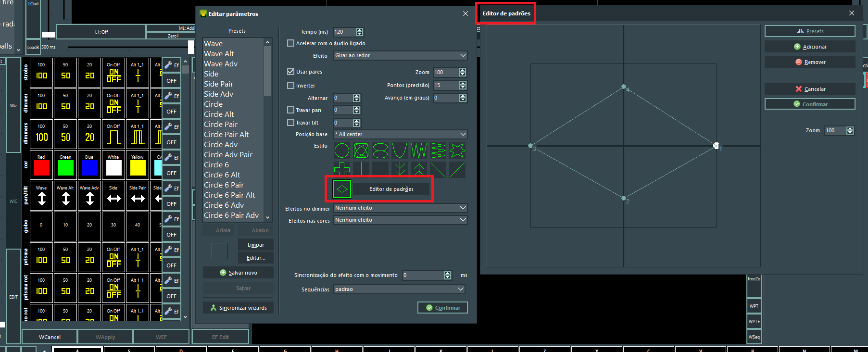Expand the 'Posição base' dropdown
Image resolution: width=868 pixels, height=352 pixels.
(x=400, y=134)
